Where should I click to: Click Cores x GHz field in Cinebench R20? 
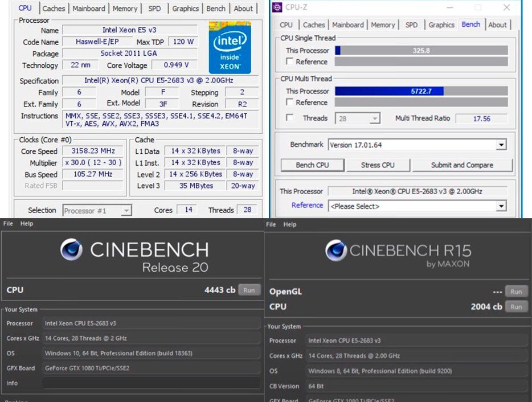point(152,338)
